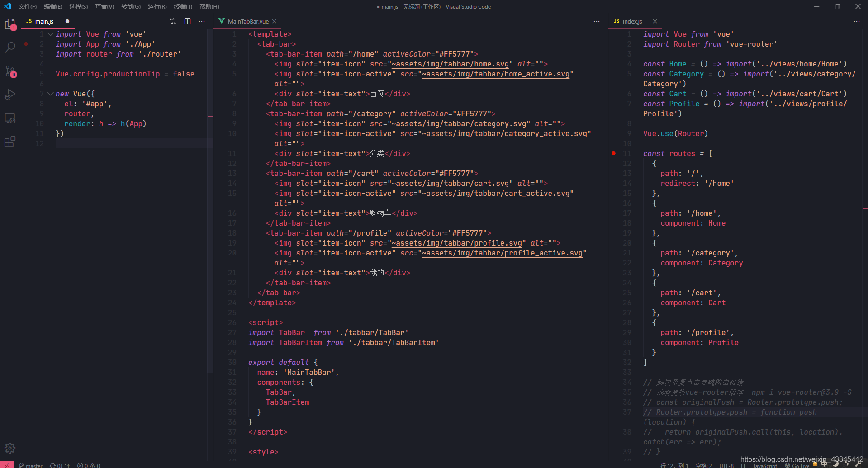
Task: Open the Remote Explorer view
Action: [10, 118]
